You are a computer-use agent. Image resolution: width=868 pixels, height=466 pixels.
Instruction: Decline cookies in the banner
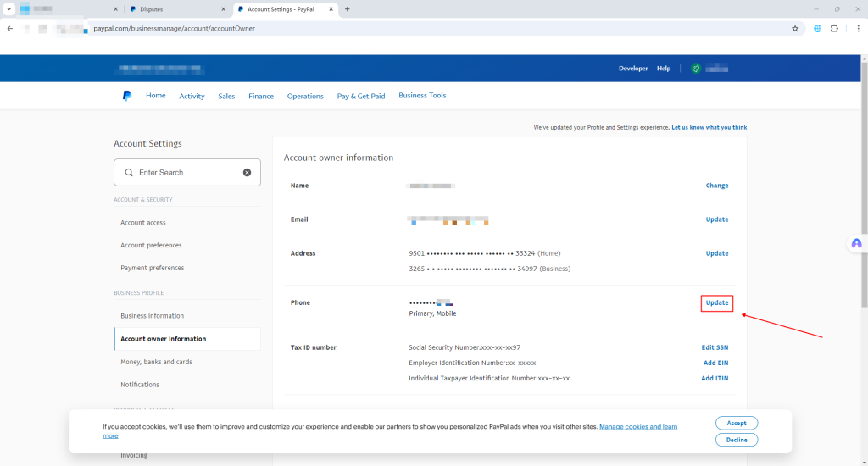(x=737, y=440)
